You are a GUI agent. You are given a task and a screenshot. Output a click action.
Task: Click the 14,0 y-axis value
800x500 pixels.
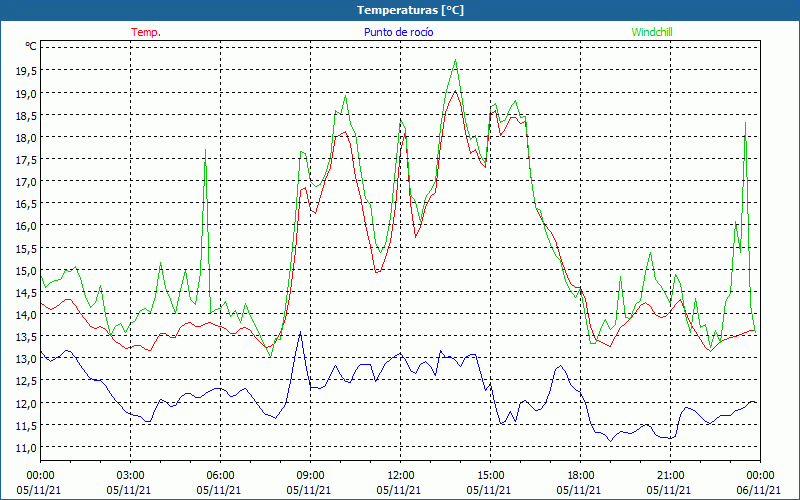pyautogui.click(x=27, y=314)
